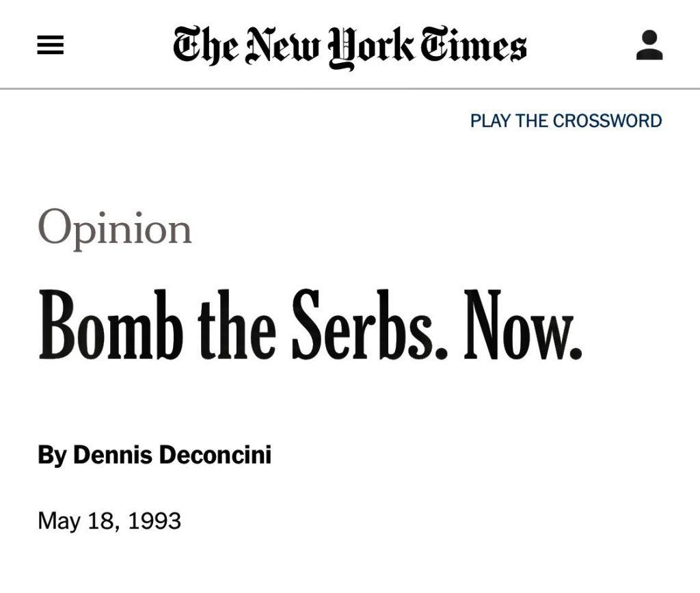
Task: Click The New York Times logo
Action: (349, 47)
